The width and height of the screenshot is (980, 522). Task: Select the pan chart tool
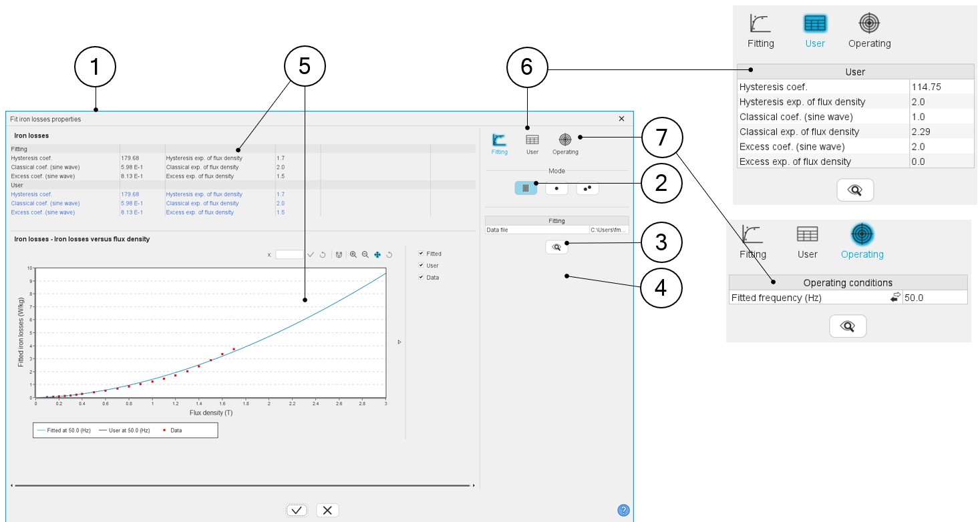[377, 254]
